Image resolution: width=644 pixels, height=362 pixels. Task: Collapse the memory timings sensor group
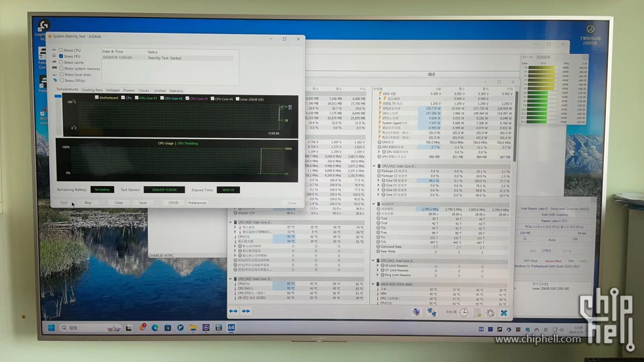[x=373, y=204]
